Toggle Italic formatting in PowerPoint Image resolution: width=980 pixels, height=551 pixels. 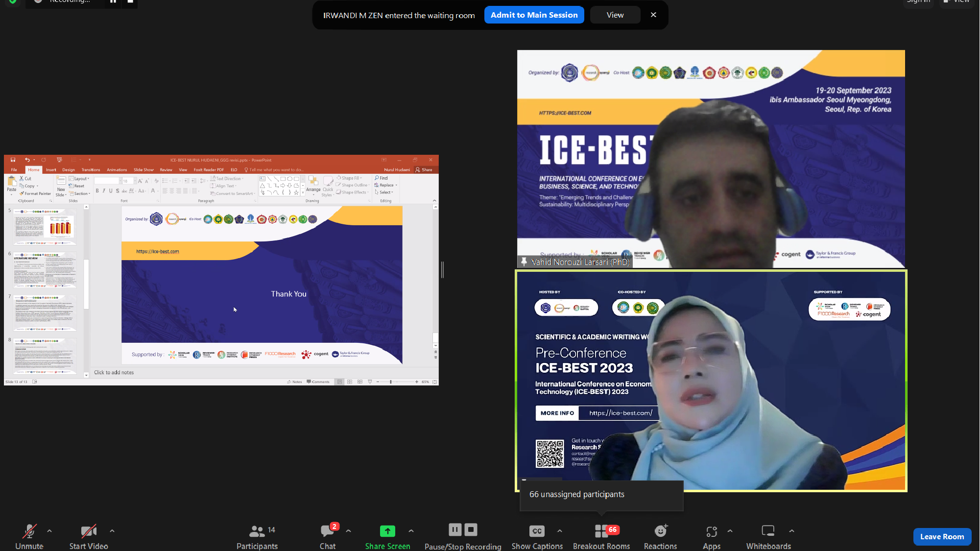tap(104, 191)
